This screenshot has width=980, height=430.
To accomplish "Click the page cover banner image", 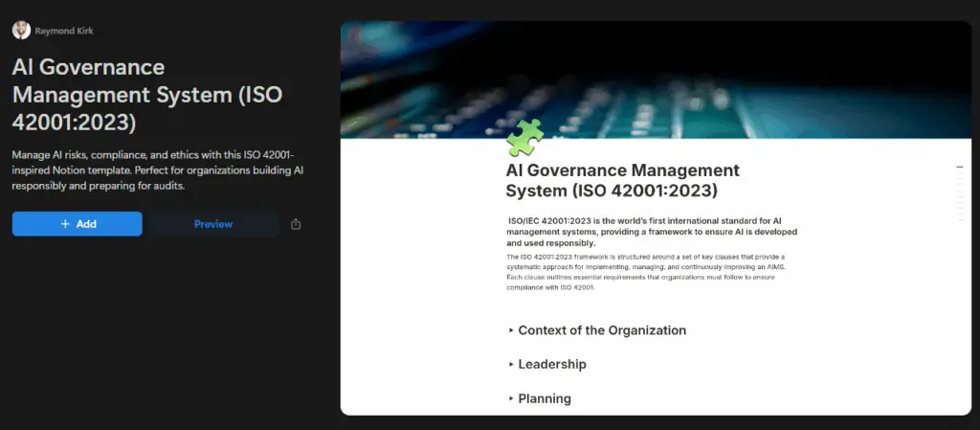I will (x=656, y=77).
